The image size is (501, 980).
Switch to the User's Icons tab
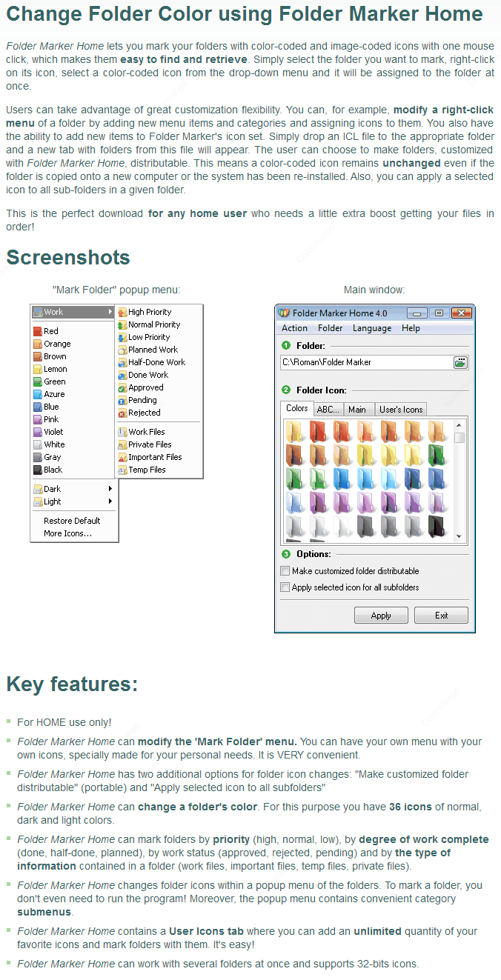[400, 410]
